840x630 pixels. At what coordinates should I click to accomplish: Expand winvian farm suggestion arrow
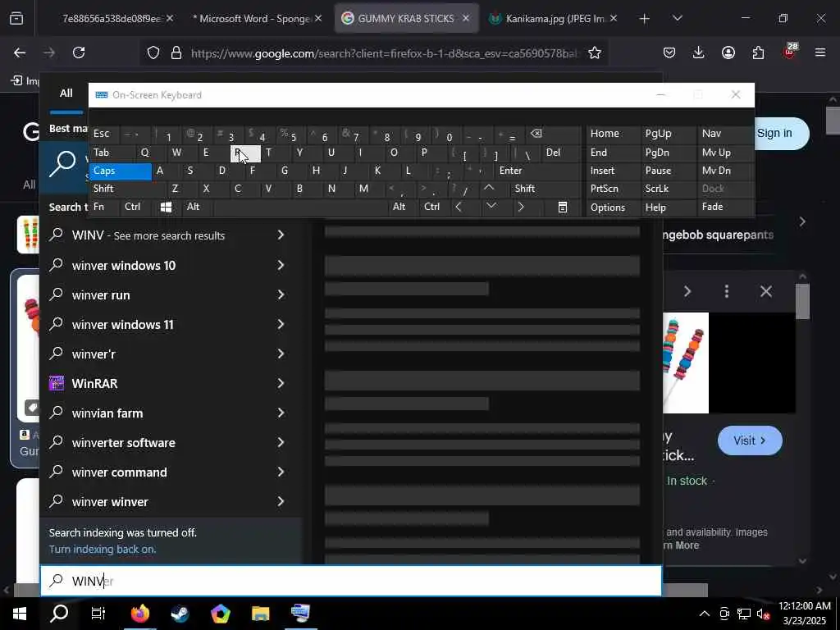pyautogui.click(x=281, y=413)
